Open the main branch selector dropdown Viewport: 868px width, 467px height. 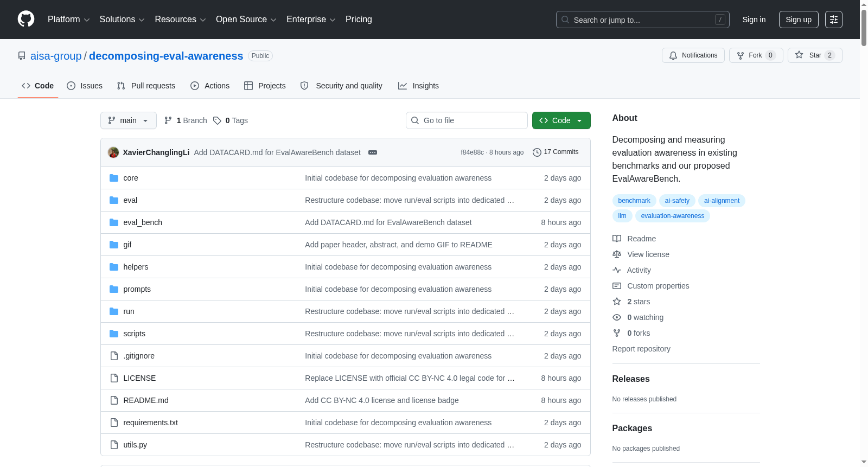pos(129,120)
